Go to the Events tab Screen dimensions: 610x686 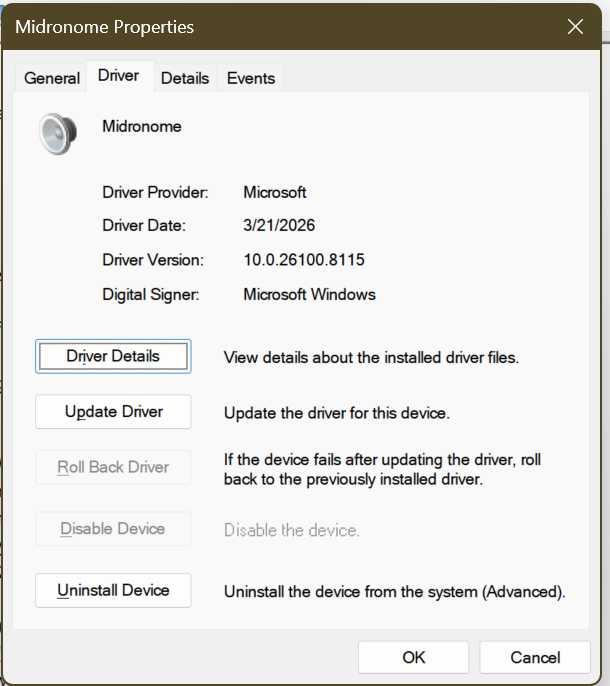pyautogui.click(x=251, y=78)
